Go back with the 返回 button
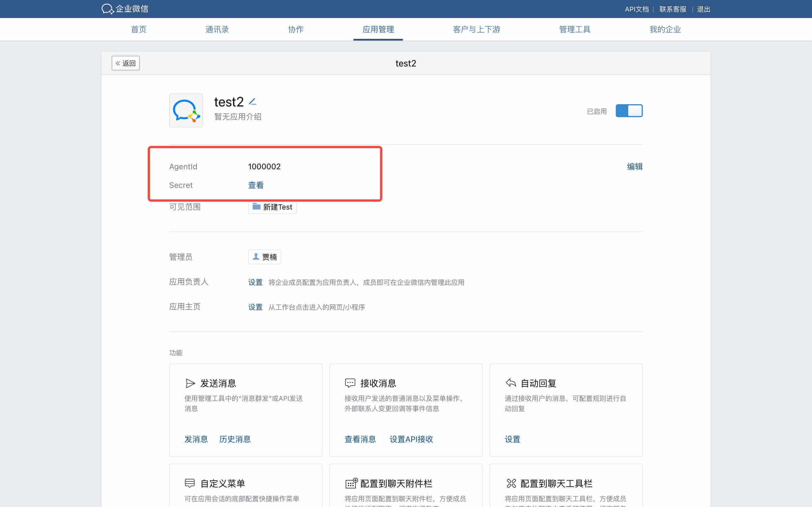Viewport: 812px width, 507px height. 125,63
